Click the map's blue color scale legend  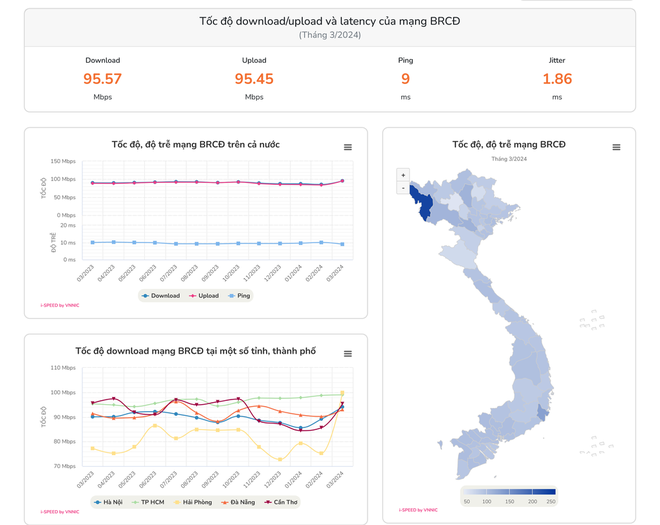coord(509,491)
